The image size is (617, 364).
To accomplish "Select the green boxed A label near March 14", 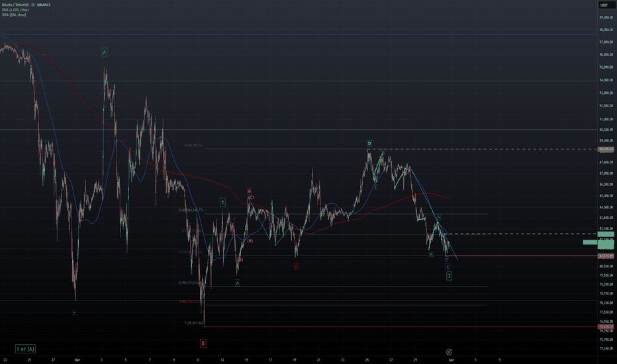I will [x=237, y=283].
